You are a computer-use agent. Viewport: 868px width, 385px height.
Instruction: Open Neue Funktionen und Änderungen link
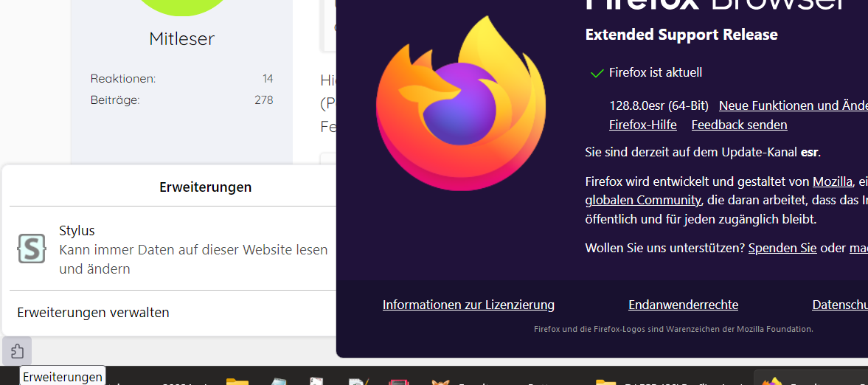(x=794, y=105)
